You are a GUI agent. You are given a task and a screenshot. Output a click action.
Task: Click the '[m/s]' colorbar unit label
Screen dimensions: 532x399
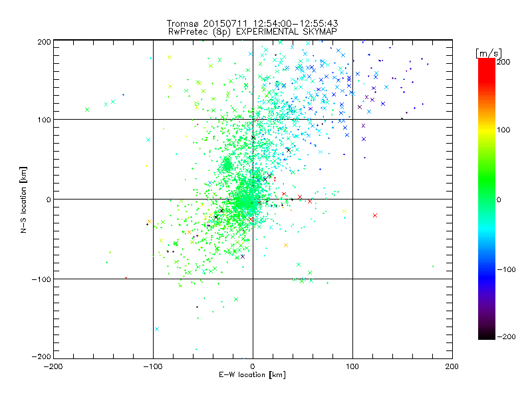pyautogui.click(x=489, y=53)
